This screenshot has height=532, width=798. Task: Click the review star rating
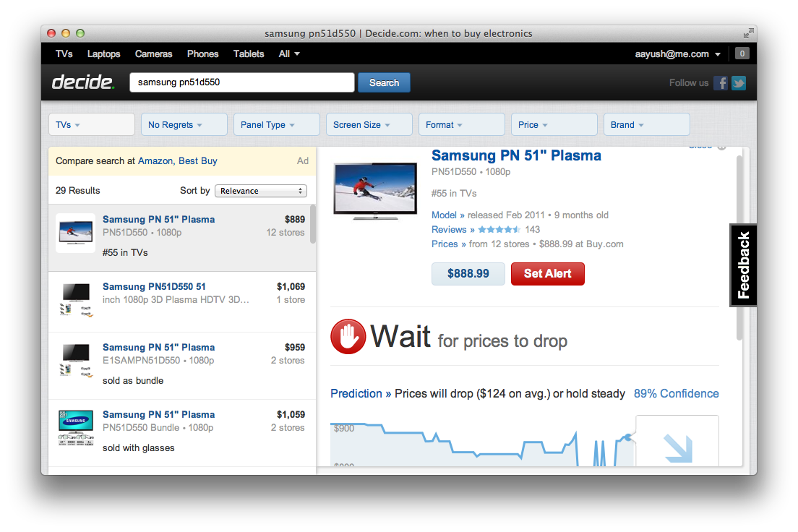pyautogui.click(x=499, y=230)
